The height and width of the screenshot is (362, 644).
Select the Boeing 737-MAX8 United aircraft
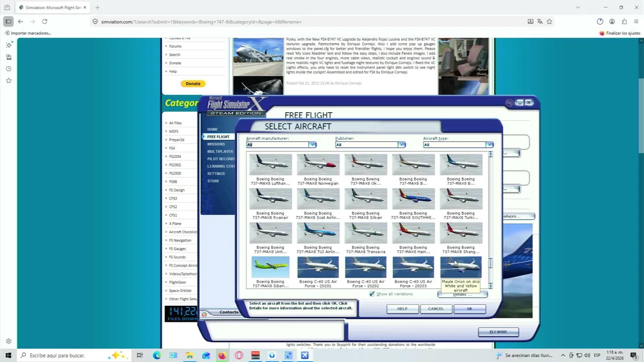[270, 233]
